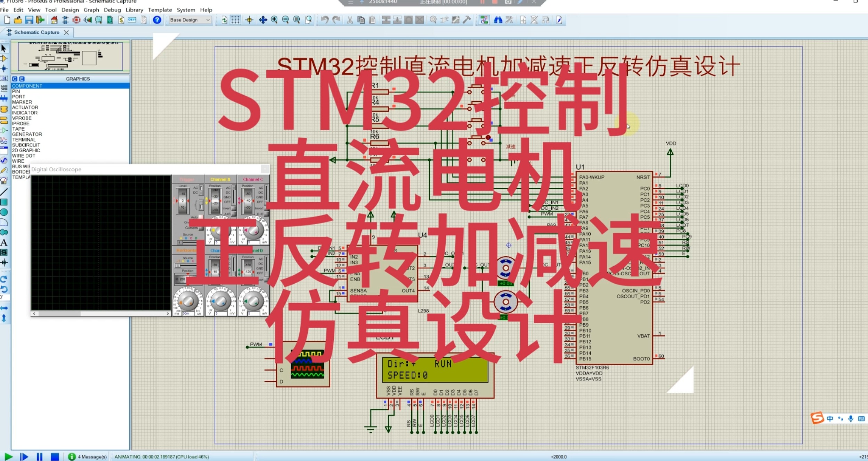Switch to the Schematic Capture tab

click(36, 32)
